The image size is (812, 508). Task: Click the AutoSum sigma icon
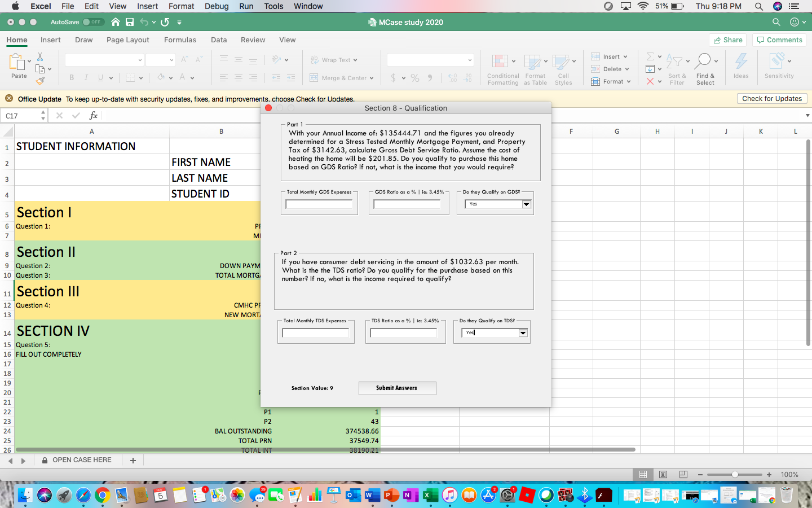(650, 56)
